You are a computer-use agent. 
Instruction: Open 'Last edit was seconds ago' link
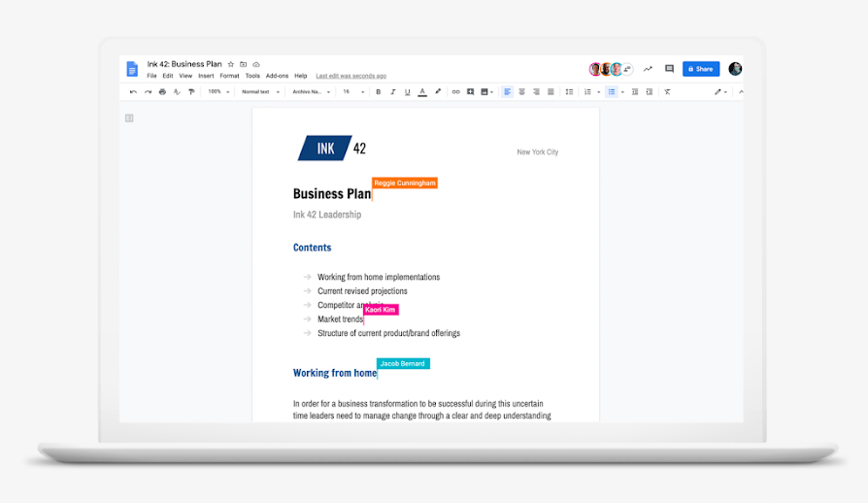coord(351,76)
